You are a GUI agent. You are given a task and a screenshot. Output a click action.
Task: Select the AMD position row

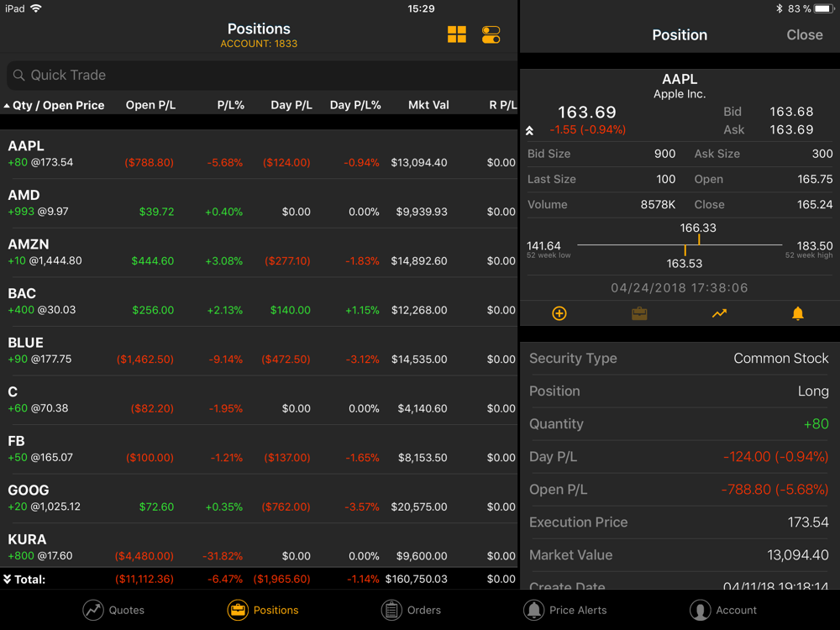click(x=259, y=203)
